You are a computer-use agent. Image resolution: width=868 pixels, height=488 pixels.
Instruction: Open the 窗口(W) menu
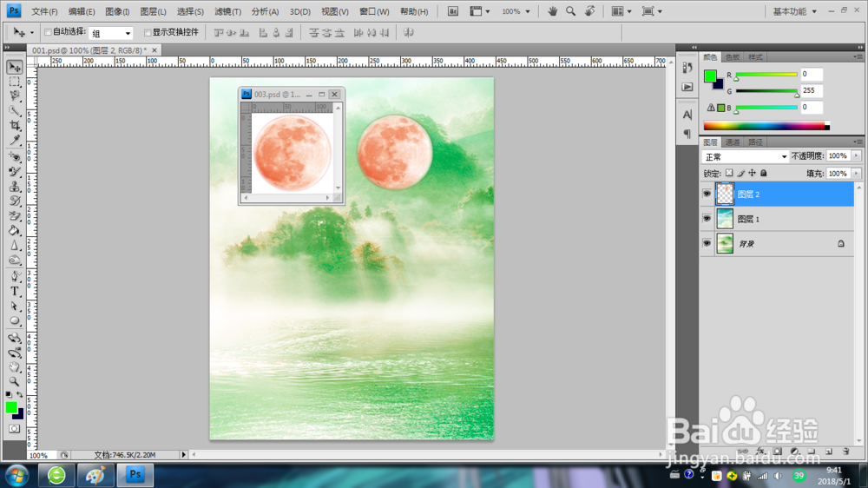tap(374, 11)
